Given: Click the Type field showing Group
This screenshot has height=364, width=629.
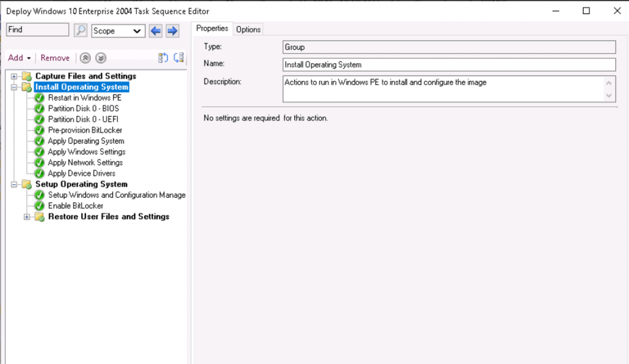Looking at the screenshot, I should (x=449, y=47).
